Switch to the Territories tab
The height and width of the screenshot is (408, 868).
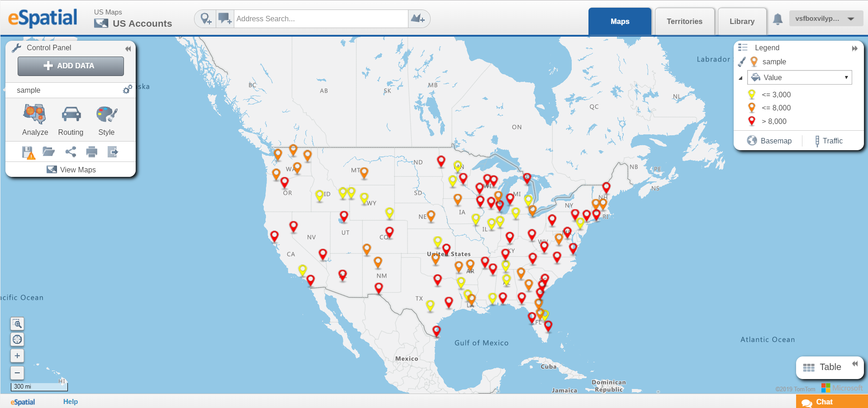(x=684, y=21)
